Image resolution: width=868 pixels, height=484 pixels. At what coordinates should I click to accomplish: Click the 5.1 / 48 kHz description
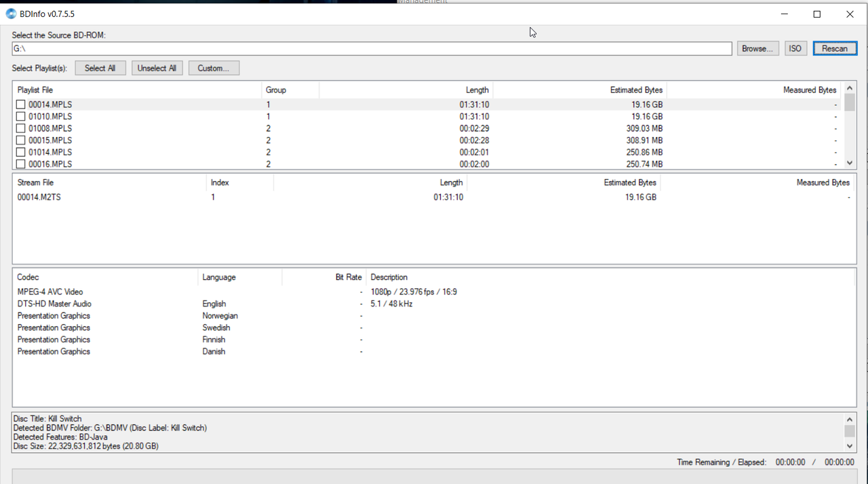click(x=391, y=304)
